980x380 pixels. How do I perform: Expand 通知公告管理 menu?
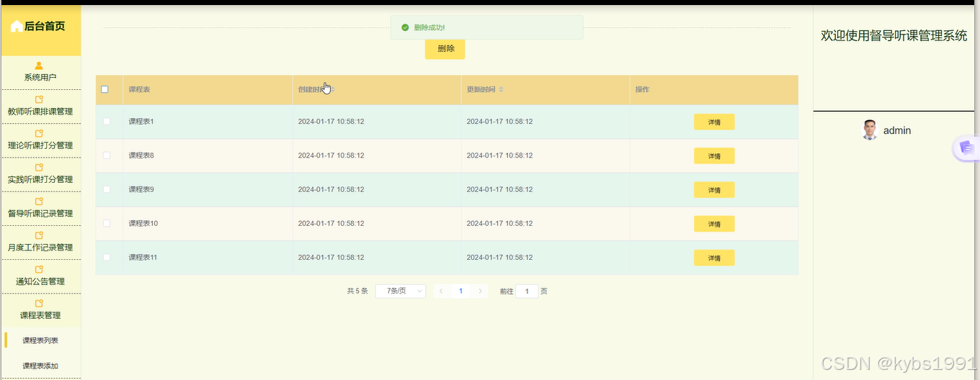coord(40,276)
